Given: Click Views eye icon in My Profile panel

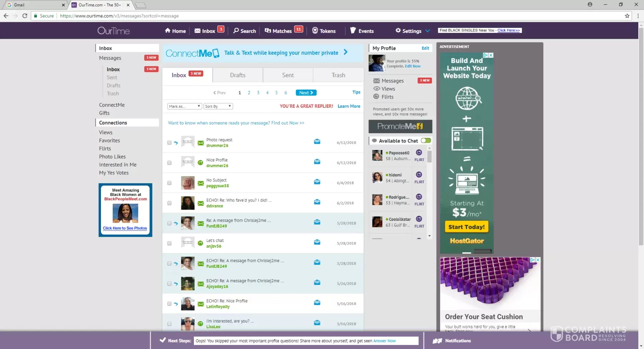Looking at the screenshot, I should click(376, 89).
